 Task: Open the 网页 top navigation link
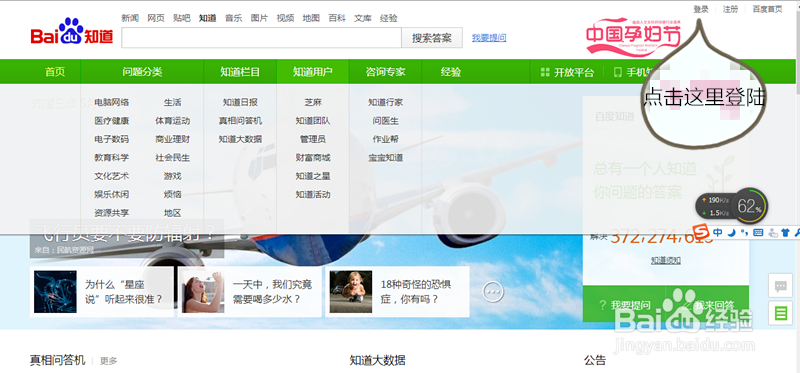[156, 18]
